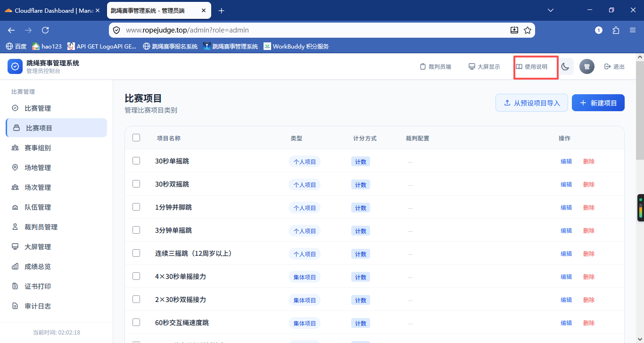Click the browser reload icon
644x343 pixels.
45,30
